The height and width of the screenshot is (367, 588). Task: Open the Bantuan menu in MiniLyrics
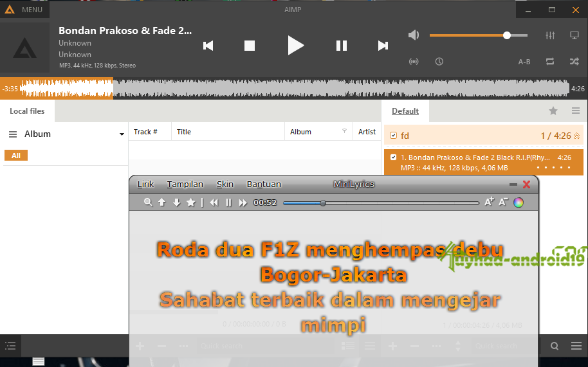tap(264, 184)
